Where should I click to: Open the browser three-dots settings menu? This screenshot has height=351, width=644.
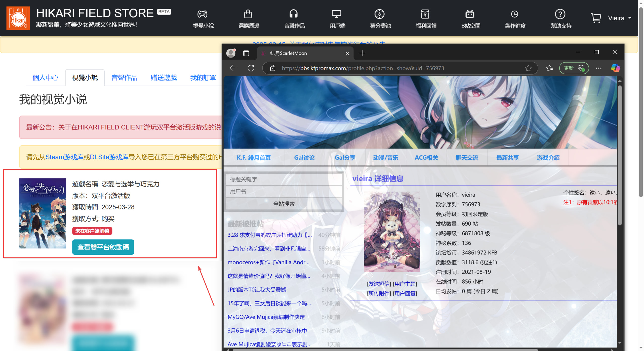point(598,68)
